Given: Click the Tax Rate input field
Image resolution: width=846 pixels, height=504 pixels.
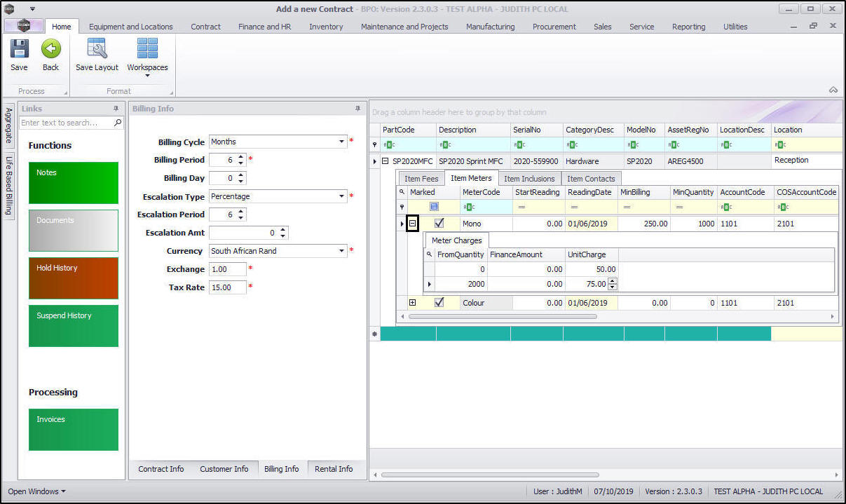Looking at the screenshot, I should pyautogui.click(x=227, y=287).
